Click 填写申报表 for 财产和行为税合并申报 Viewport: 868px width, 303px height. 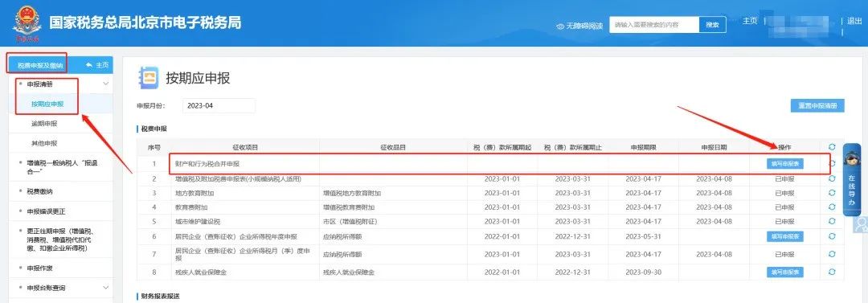[x=784, y=163]
